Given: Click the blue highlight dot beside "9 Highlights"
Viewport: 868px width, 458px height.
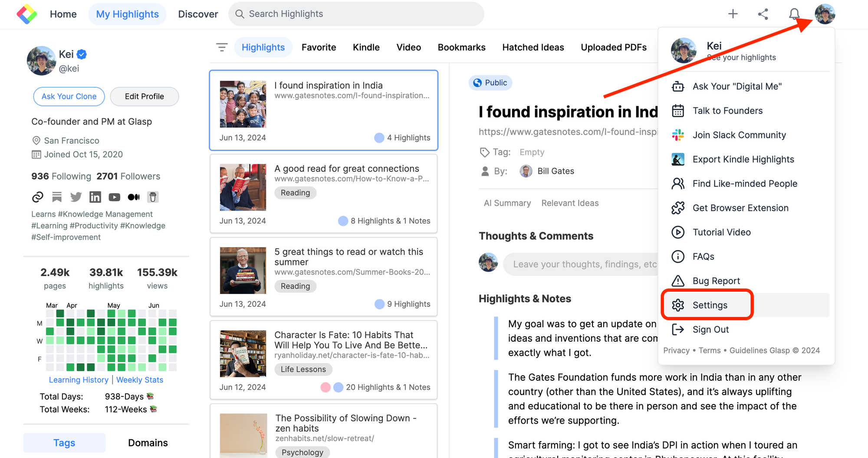Looking at the screenshot, I should point(379,304).
